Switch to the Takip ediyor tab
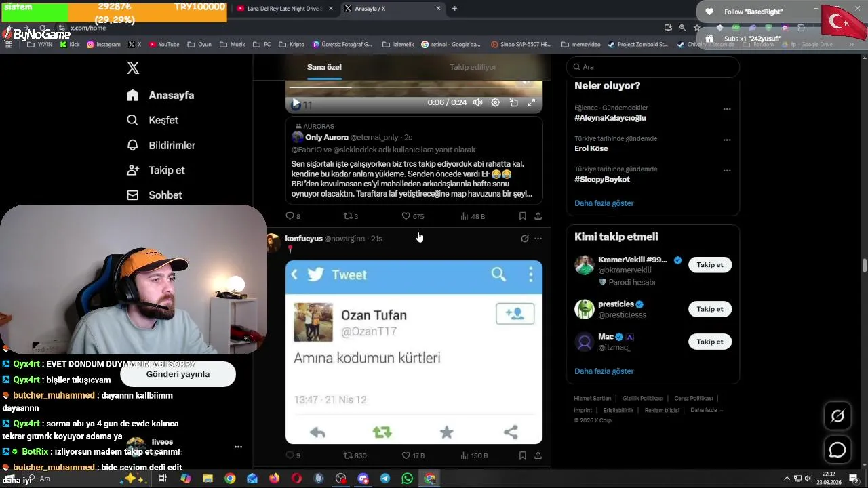 [x=473, y=67]
